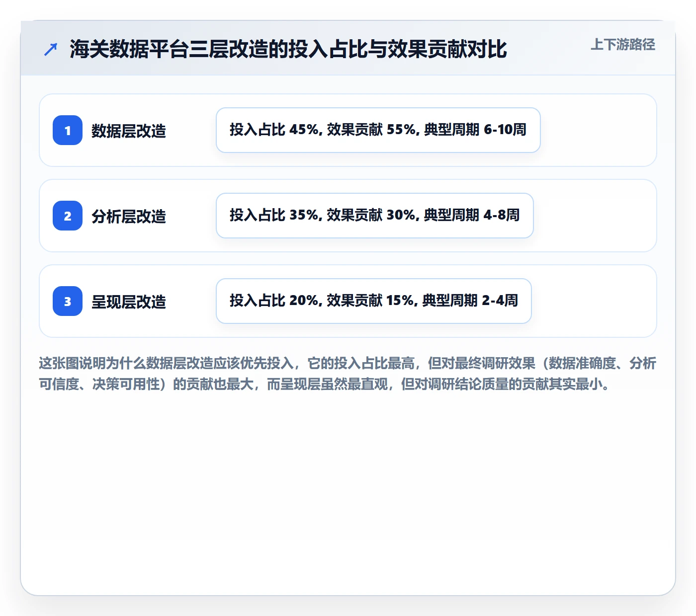Viewport: 696px width, 616px height.
Task: Click the box with 投入占比 20%
Action: tap(374, 301)
